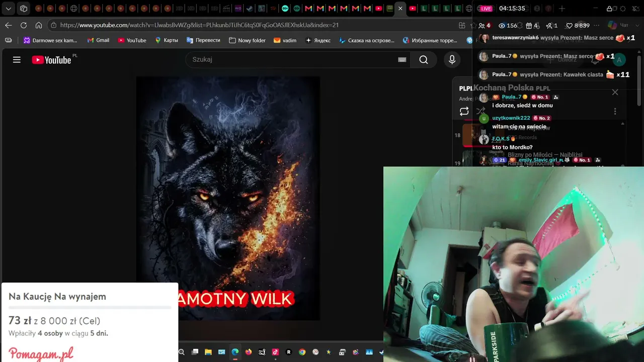644x362 pixels.
Task: Click the Samotny Wilk video artwork
Action: click(228, 198)
